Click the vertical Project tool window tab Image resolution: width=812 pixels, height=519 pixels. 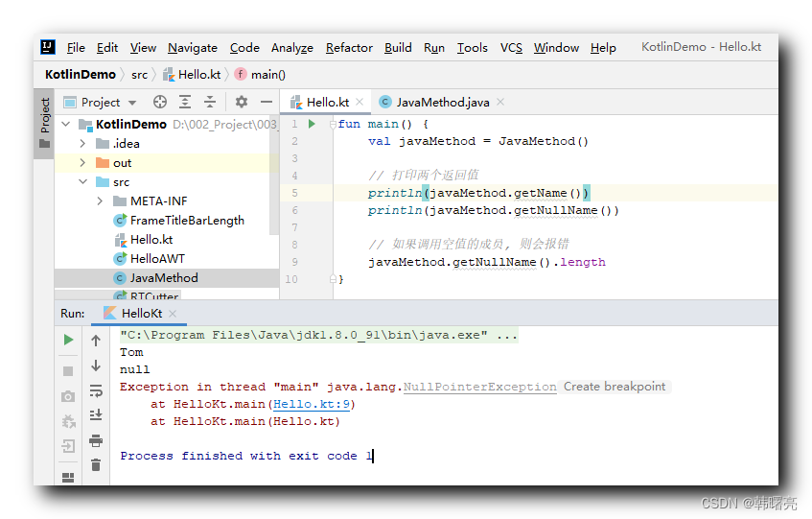(45, 124)
